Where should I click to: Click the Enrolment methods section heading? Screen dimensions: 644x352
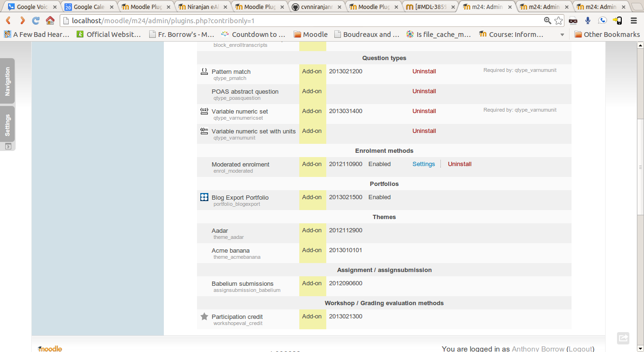(384, 151)
